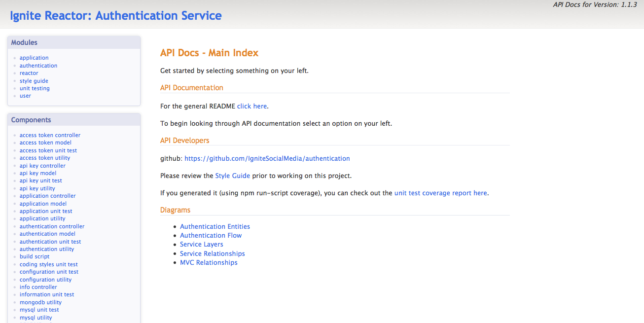644x323 pixels.
Task: Open the application module docs
Action: [x=34, y=58]
